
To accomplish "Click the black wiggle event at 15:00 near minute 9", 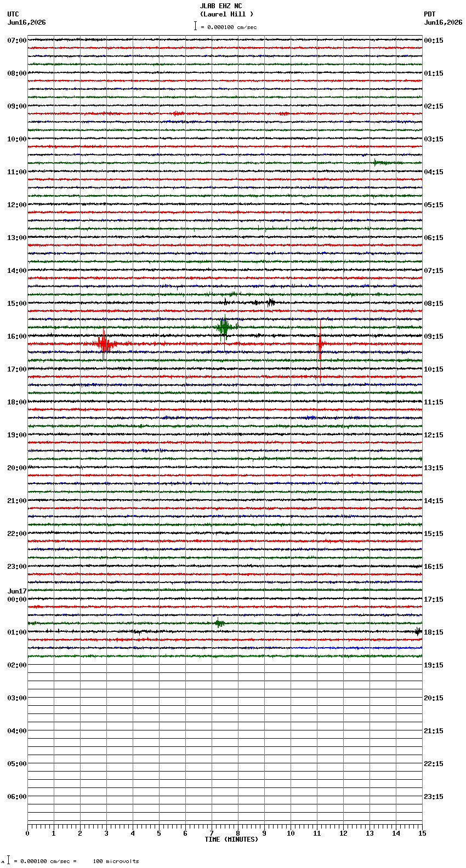I will (270, 302).
